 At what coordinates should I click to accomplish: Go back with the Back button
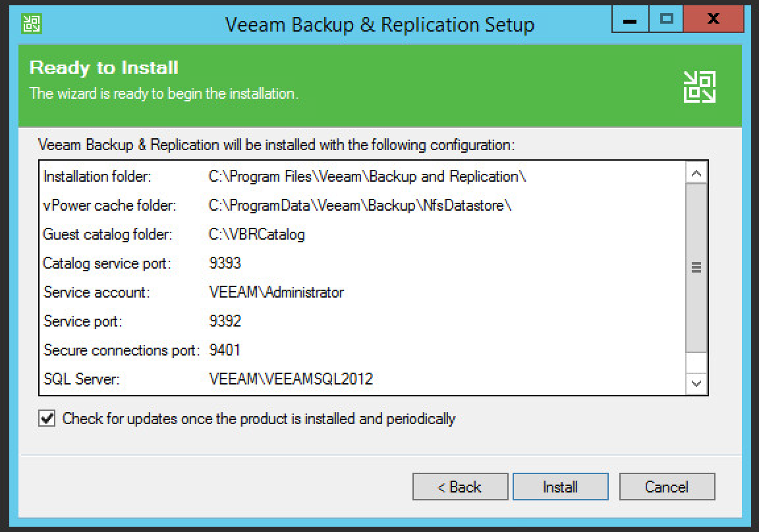coord(460,487)
